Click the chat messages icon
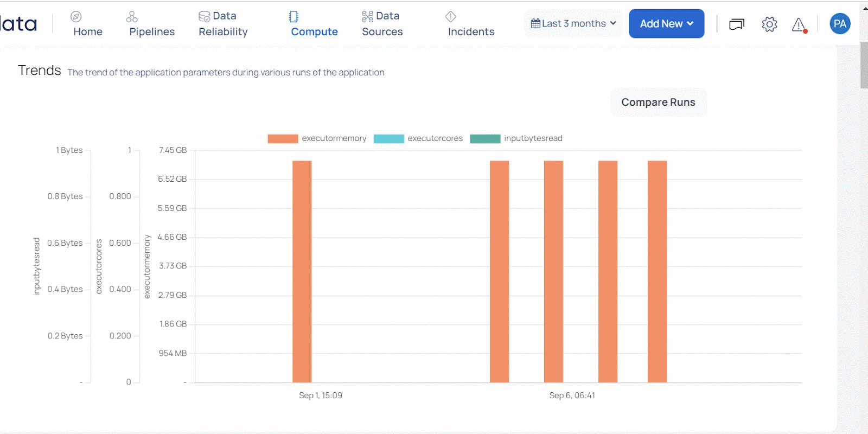Viewport: 868px width, 434px height. coord(736,24)
